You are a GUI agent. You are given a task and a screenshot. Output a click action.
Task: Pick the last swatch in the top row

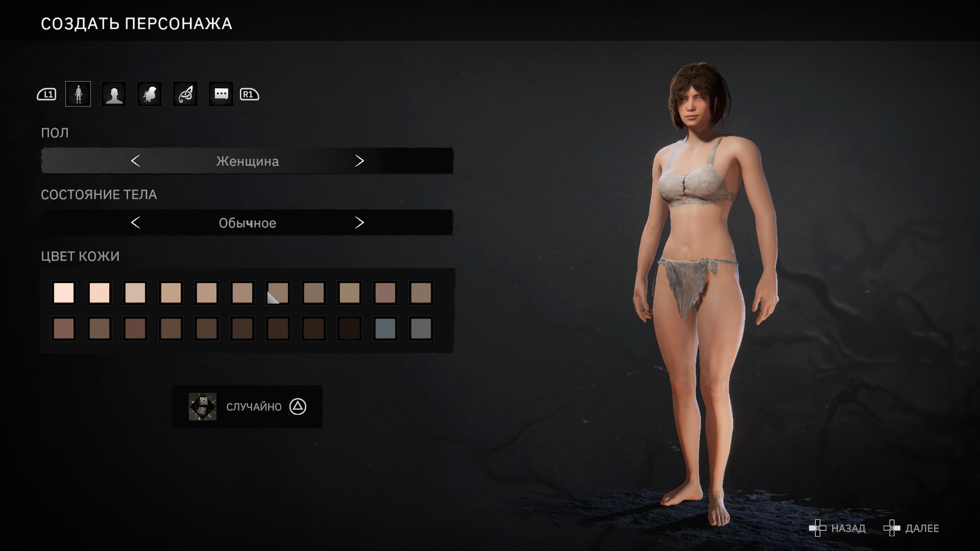pyautogui.click(x=421, y=293)
